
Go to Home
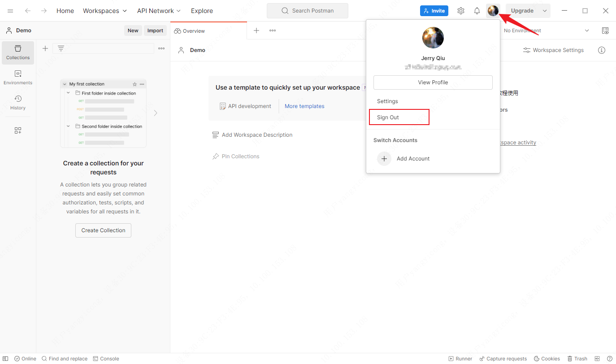(x=65, y=11)
